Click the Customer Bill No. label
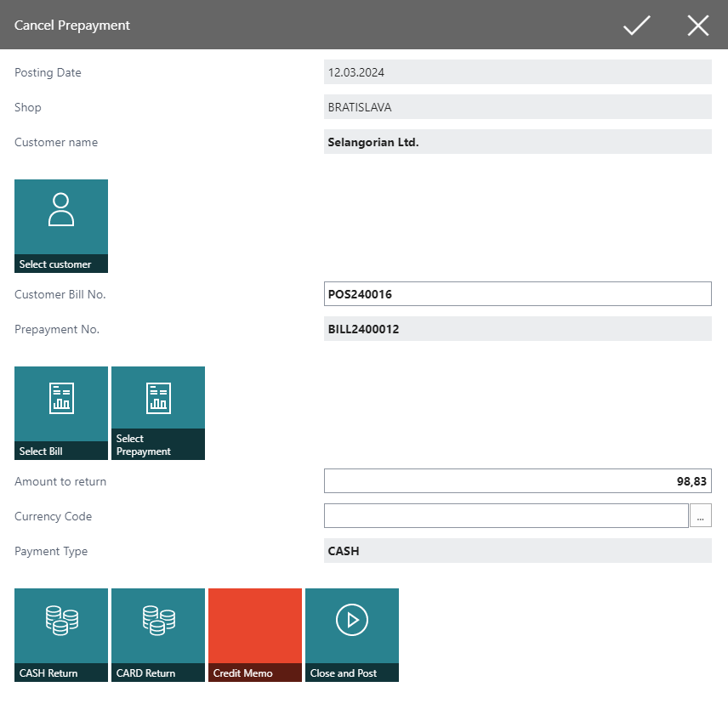The height and width of the screenshot is (704, 728). coord(60,294)
